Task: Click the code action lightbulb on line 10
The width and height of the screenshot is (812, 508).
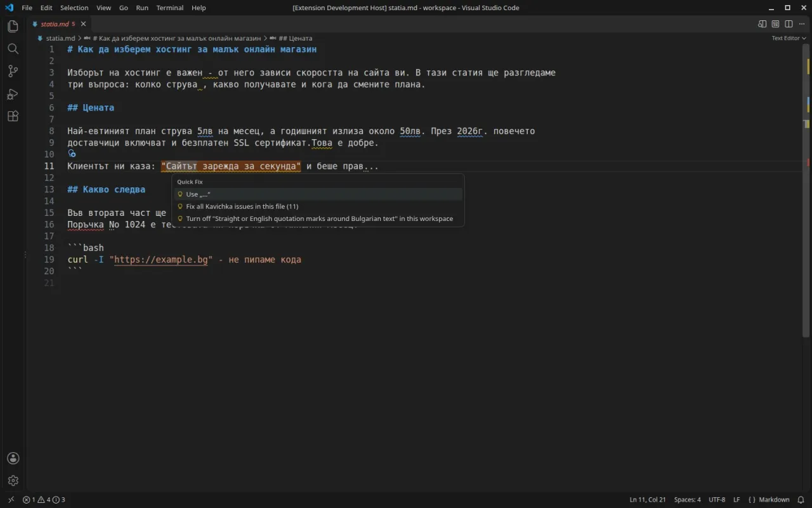Action: click(72, 154)
